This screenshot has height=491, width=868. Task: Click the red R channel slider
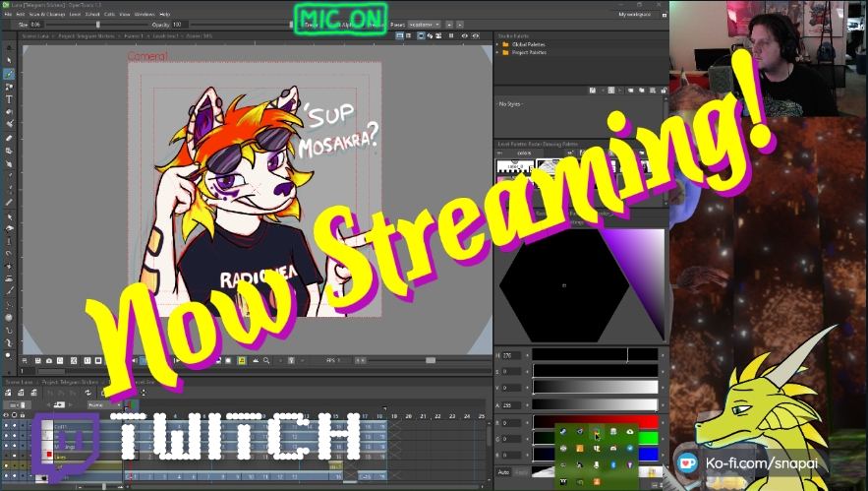coord(596,423)
